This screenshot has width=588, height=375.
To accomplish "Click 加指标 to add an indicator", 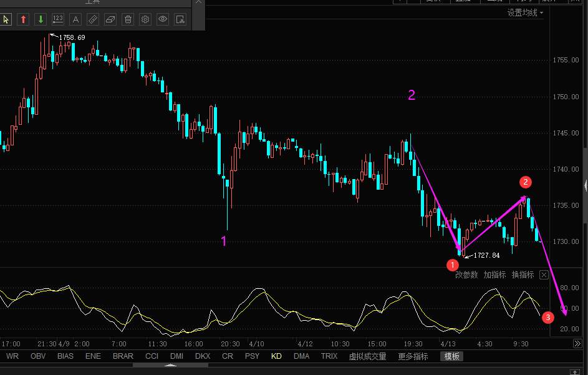I will 494,275.
